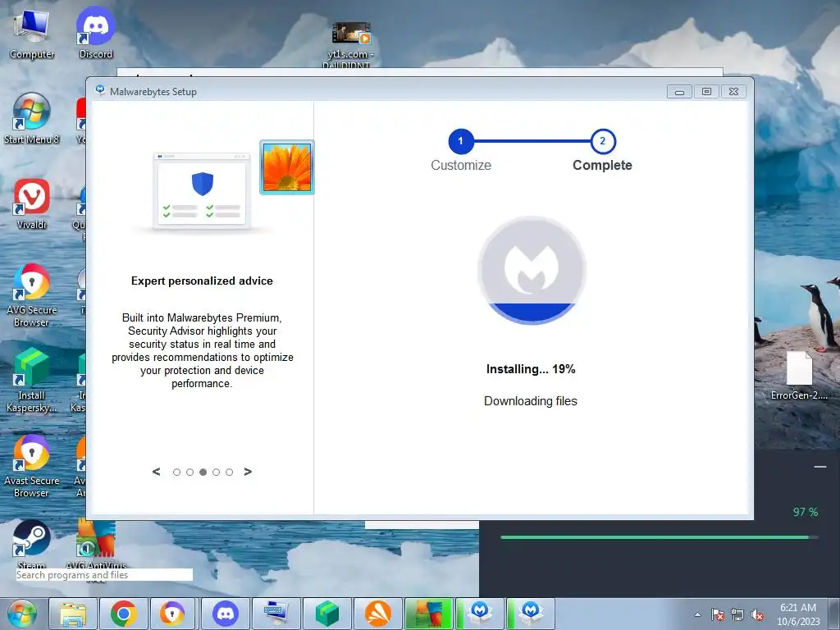Click the Windows Start orb
Screen dimensions: 840x630
(x=22, y=614)
